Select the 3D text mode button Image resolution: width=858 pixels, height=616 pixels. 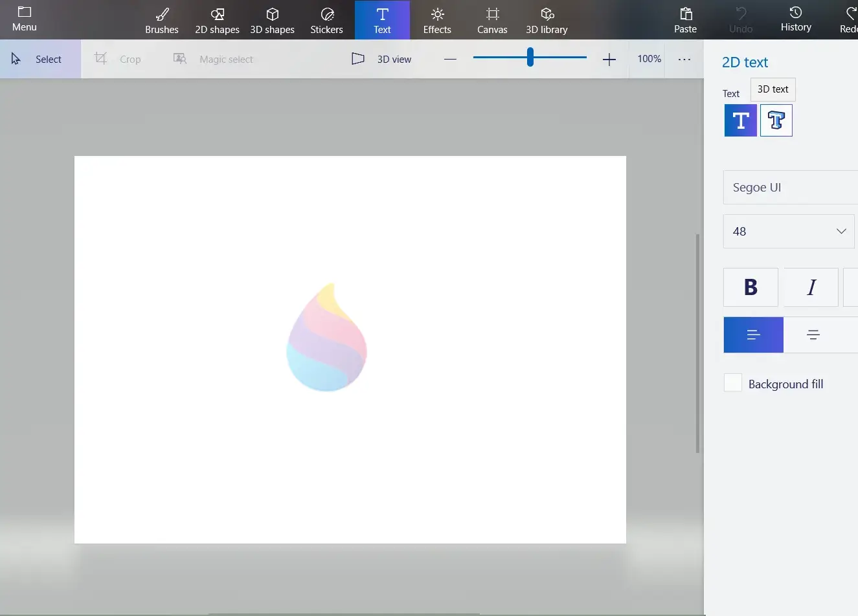[776, 120]
